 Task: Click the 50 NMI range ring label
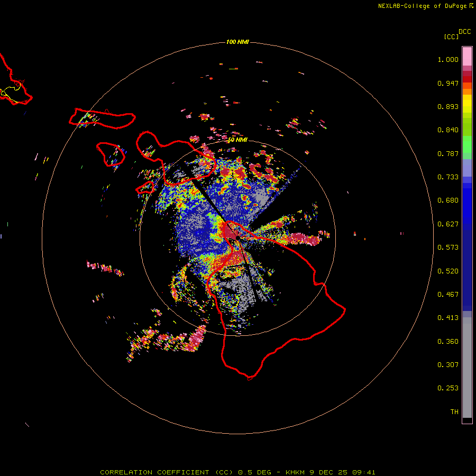(237, 140)
